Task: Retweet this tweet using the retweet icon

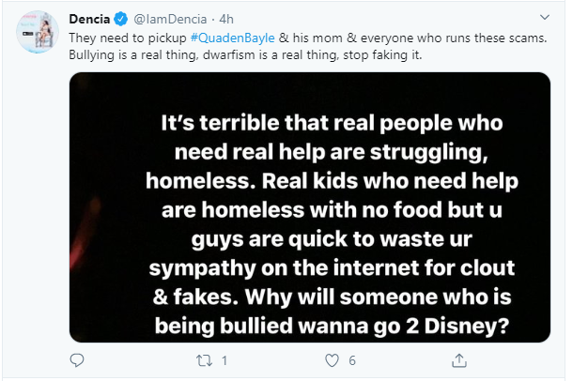Action: [202, 359]
